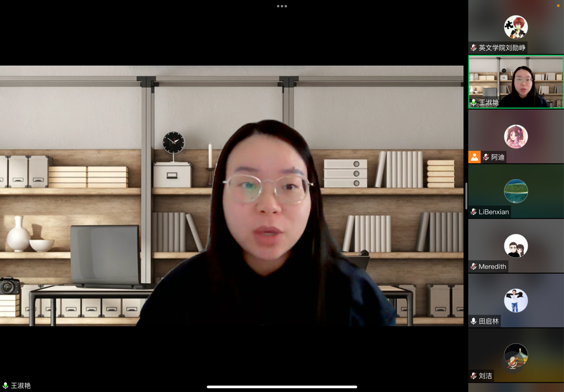Select 田启林's avatar picture
Image resolution: width=564 pixels, height=392 pixels.
coord(516,301)
